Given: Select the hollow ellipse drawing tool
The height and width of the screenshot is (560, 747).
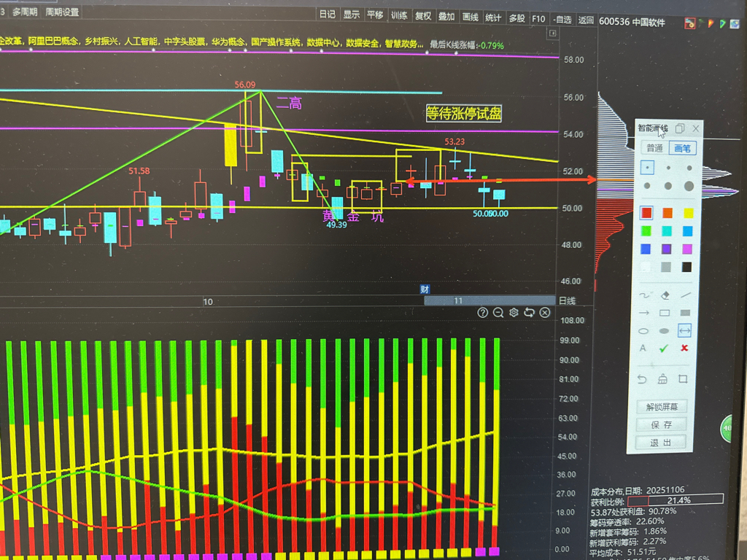Looking at the screenshot, I should [643, 330].
